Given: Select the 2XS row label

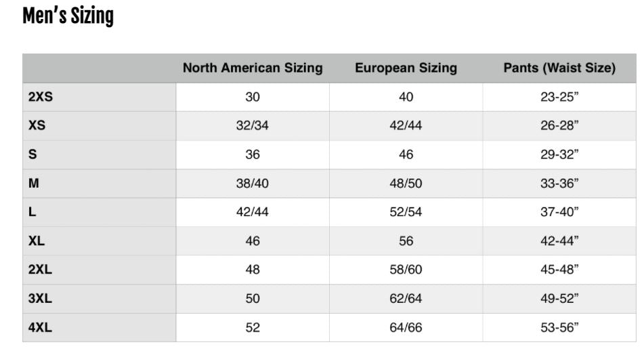Looking at the screenshot, I should (x=41, y=97).
